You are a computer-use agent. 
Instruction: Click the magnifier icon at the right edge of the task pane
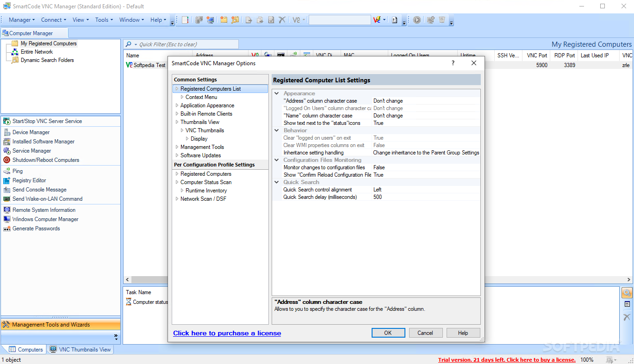click(x=627, y=293)
